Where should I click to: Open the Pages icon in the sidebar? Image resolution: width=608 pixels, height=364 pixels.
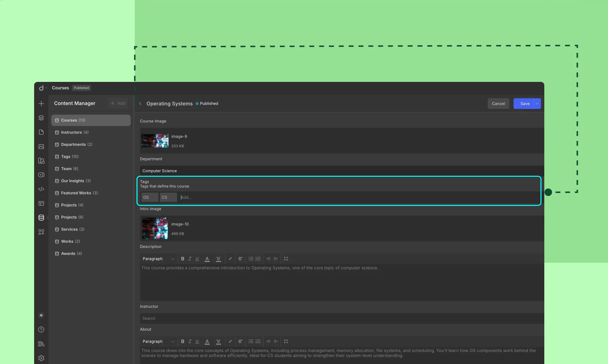pyautogui.click(x=41, y=132)
